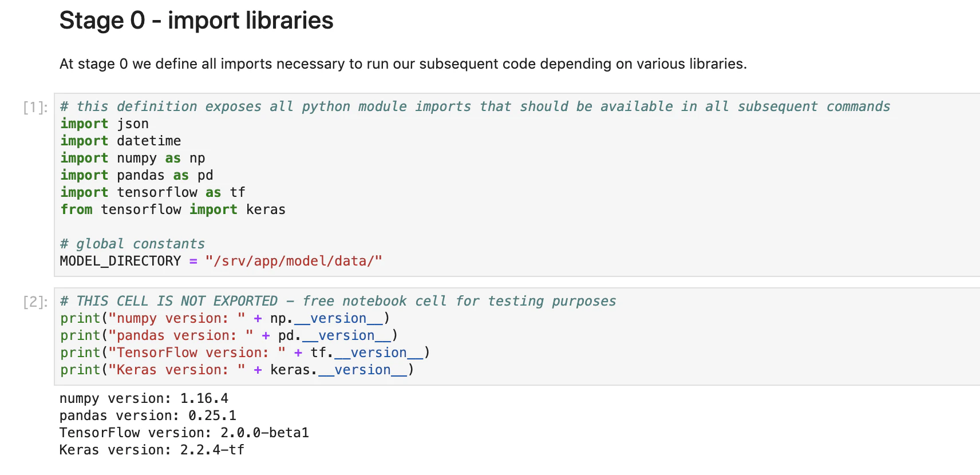This screenshot has height=475, width=980.
Task: Select the [1]: cell execution prompt
Action: tap(35, 107)
